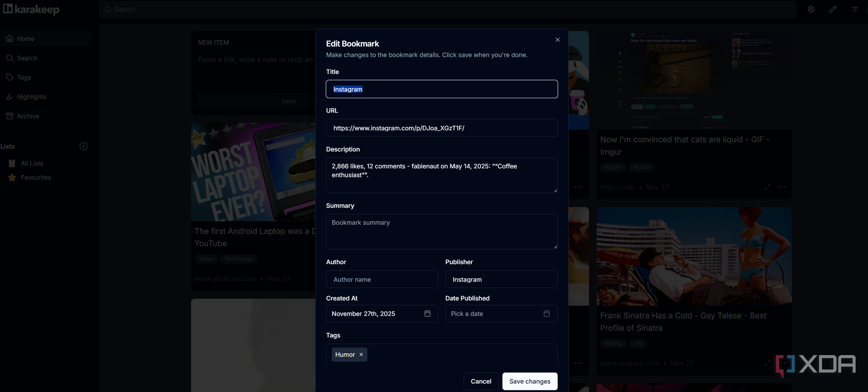This screenshot has width=868, height=392.
Task: Click the Picture tag on Imgur card
Action: click(613, 167)
